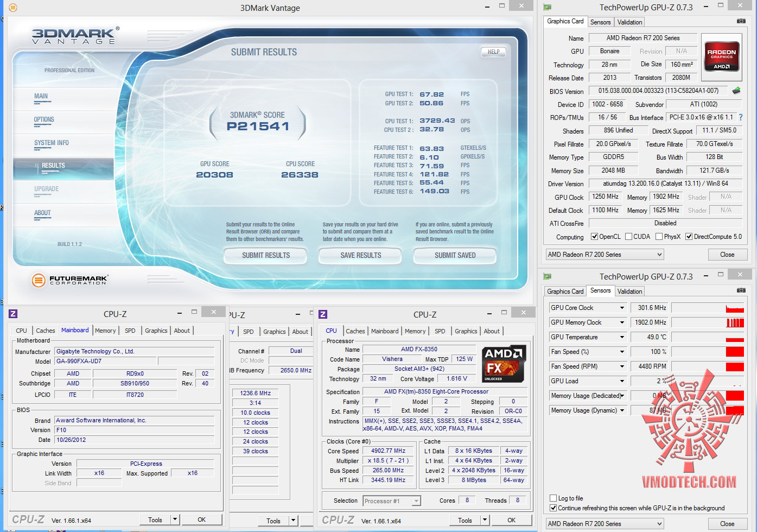
Task: Click OK in the CPU-Z Mainboard window
Action: coord(201,520)
